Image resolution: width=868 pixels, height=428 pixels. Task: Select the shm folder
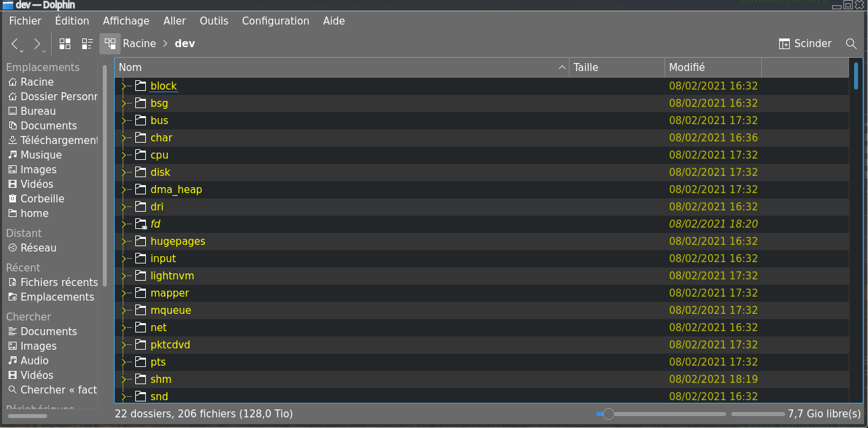(x=161, y=380)
